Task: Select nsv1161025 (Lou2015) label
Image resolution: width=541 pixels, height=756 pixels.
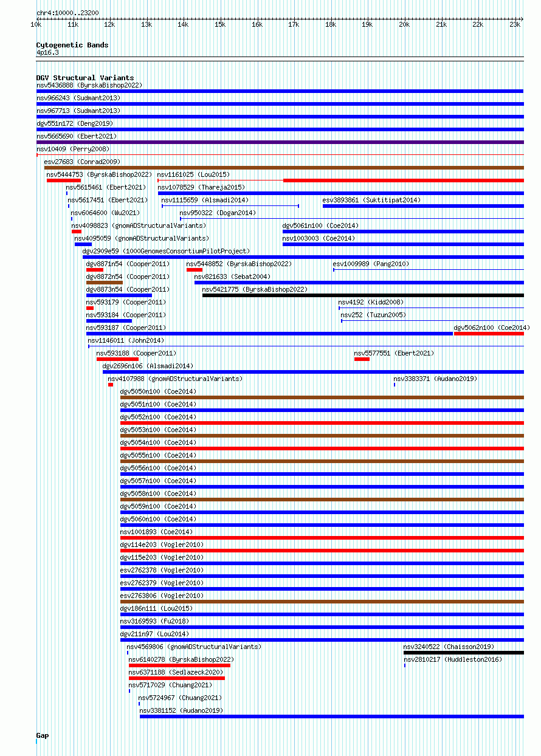Action: pos(193,174)
